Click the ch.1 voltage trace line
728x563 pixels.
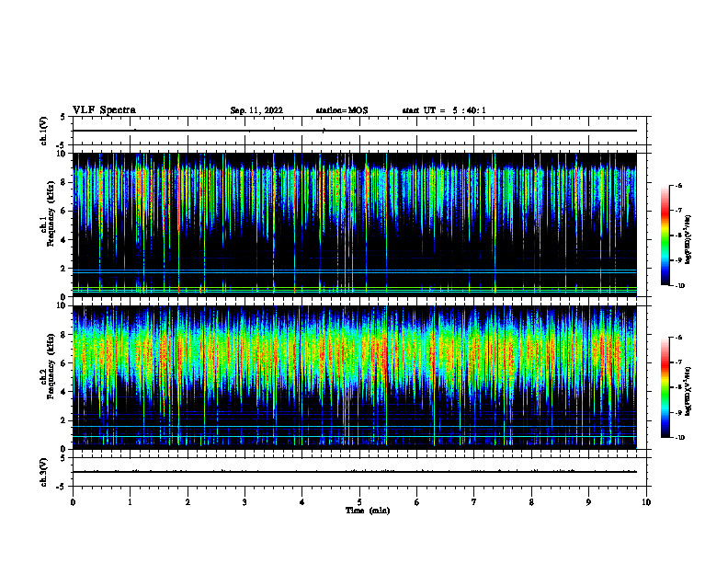[x=355, y=131]
